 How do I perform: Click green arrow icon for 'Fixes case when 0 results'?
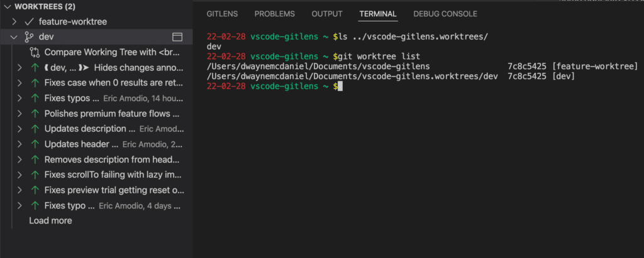coord(35,83)
